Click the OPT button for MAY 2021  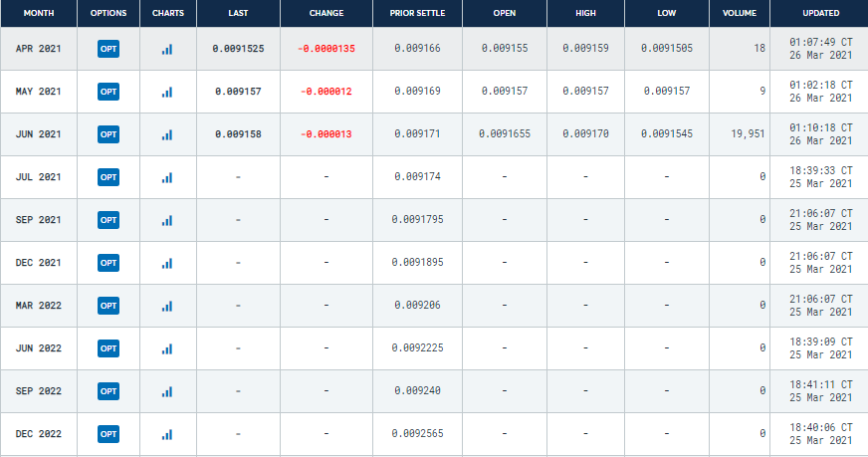click(x=108, y=92)
